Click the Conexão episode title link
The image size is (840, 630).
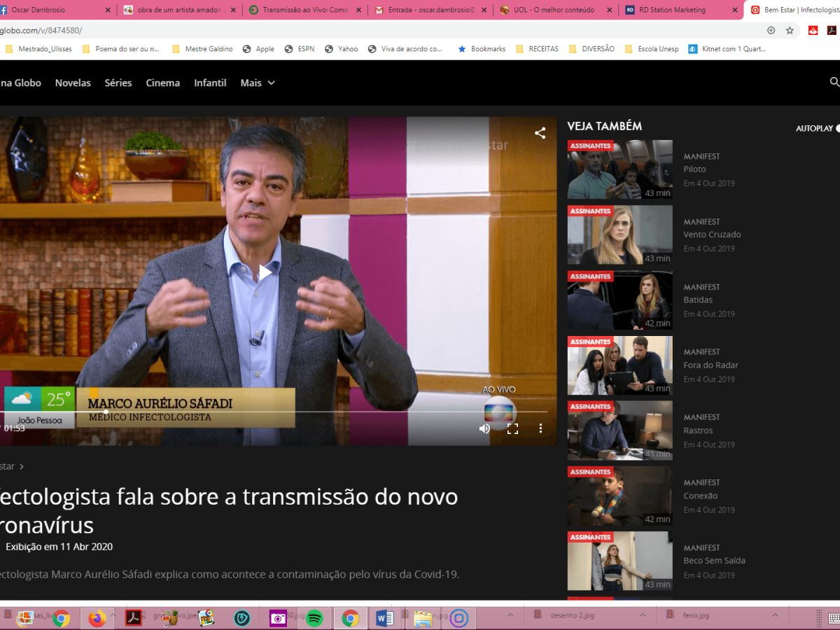(701, 496)
